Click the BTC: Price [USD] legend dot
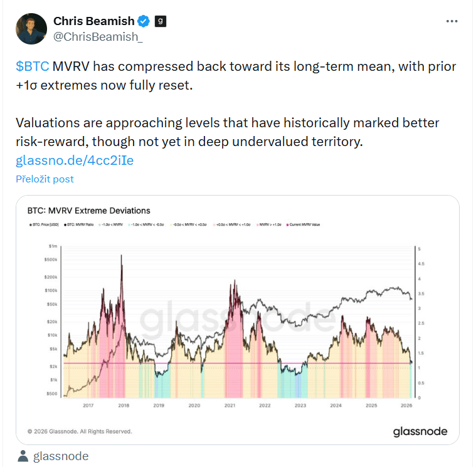 pos(29,224)
